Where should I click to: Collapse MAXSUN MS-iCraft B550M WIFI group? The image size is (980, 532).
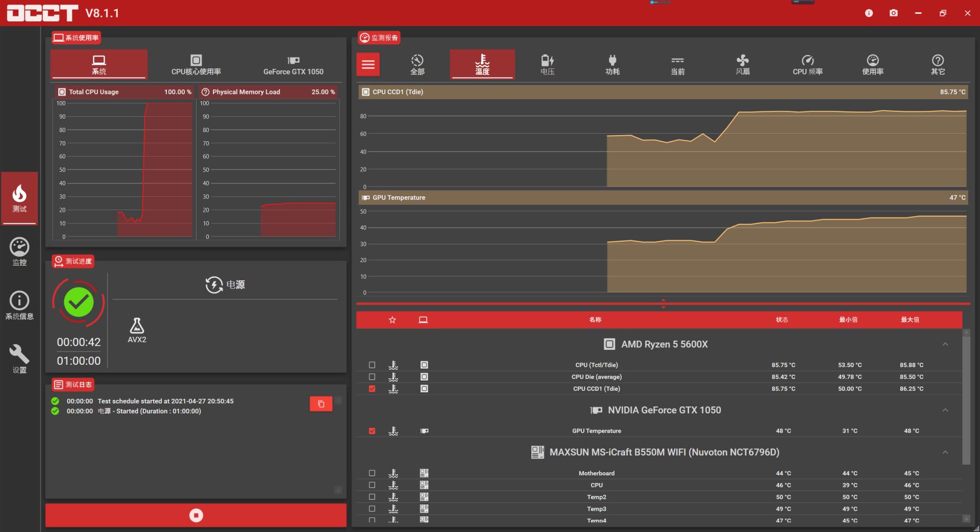pos(945,452)
